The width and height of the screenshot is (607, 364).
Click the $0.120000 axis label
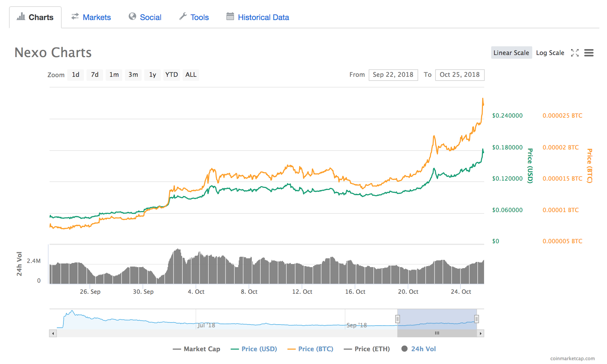[508, 179]
